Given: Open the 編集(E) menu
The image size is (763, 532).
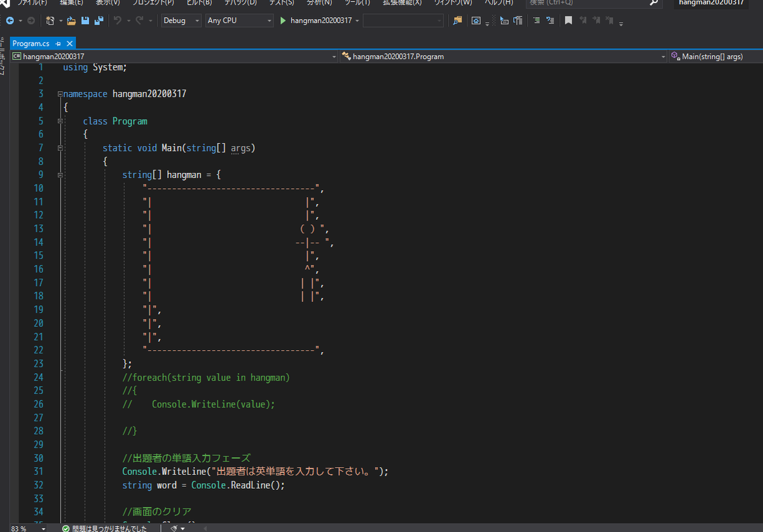Looking at the screenshot, I should click(x=71, y=3).
